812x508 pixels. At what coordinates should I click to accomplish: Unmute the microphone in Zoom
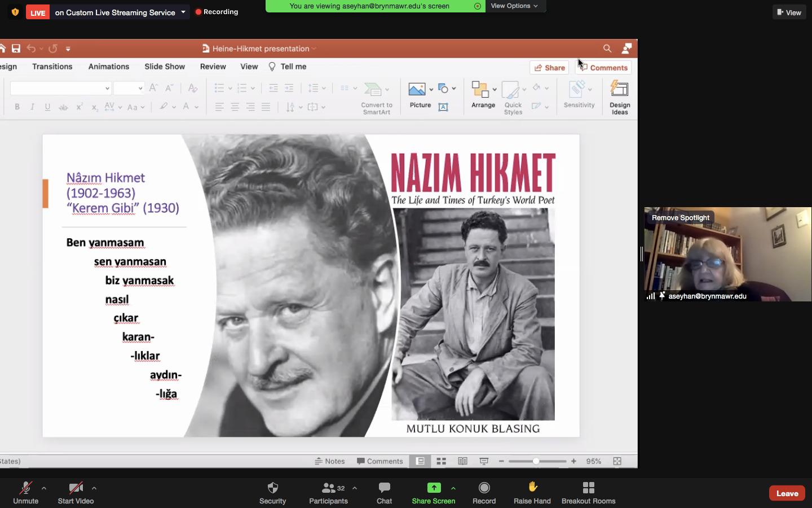pos(25,493)
